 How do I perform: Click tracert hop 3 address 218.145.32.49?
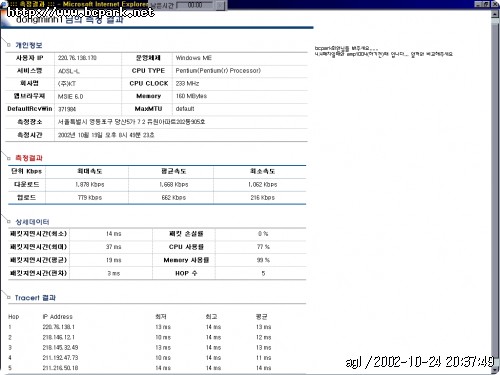[60, 348]
